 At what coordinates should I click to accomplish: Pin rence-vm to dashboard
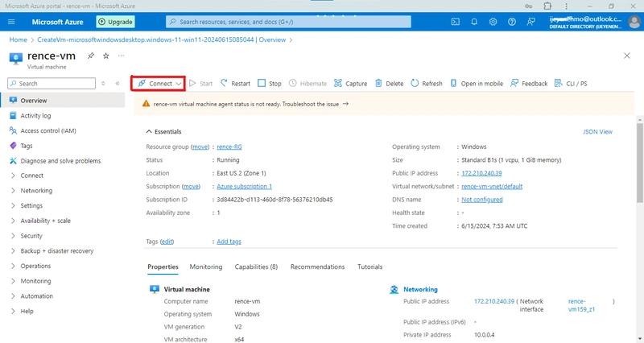[91, 56]
